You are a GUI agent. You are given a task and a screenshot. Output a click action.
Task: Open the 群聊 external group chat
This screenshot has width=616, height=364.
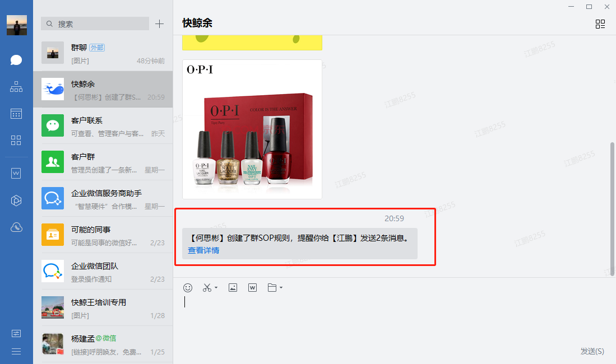tap(103, 53)
